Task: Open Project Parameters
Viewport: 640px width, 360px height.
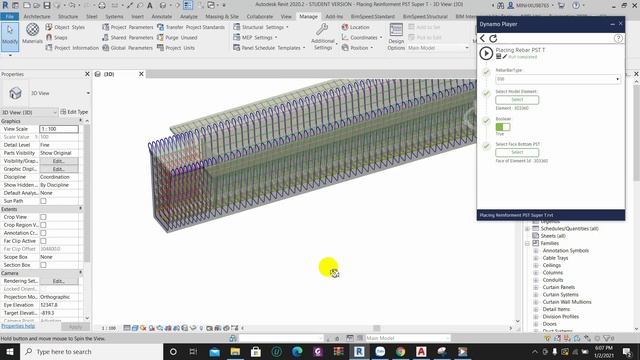Action: pyautogui.click(x=128, y=27)
